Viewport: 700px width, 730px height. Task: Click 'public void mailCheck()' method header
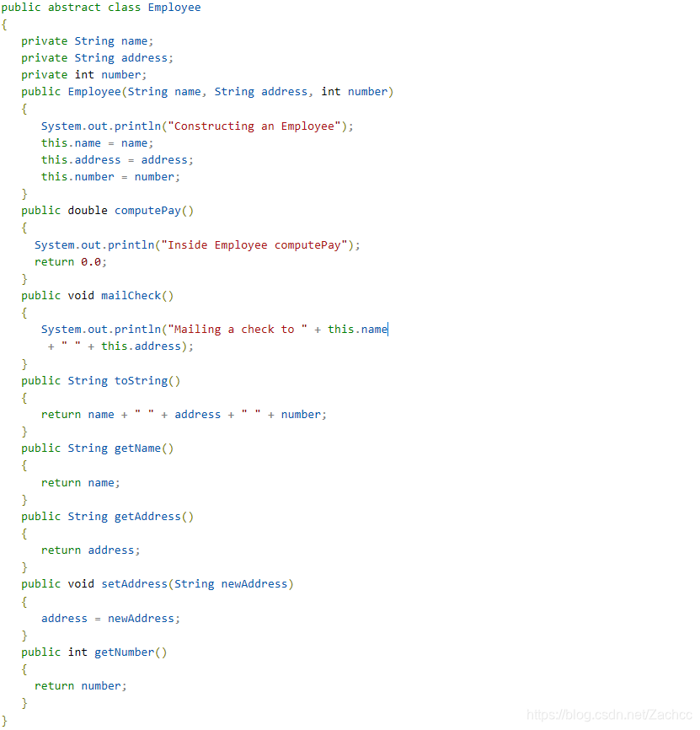[97, 296]
